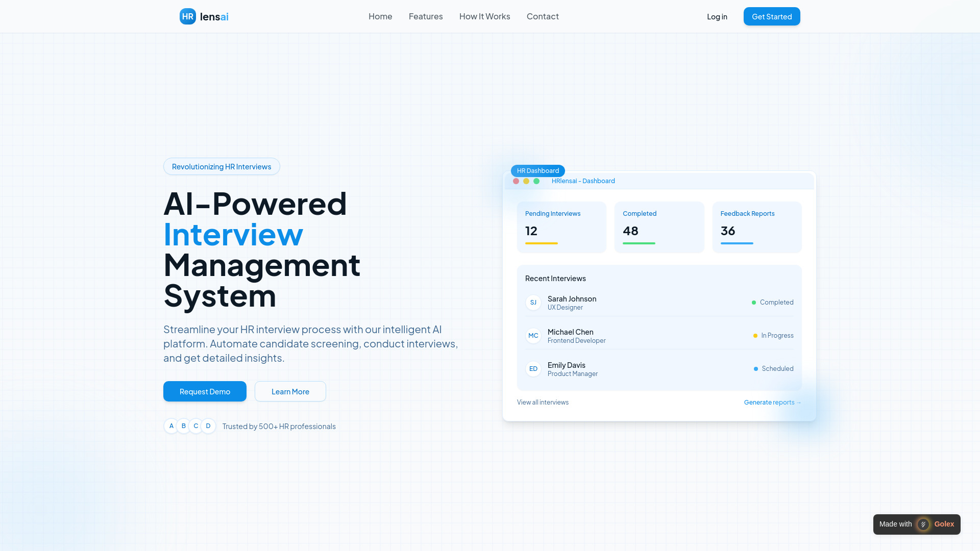The width and height of the screenshot is (980, 551).
Task: Click the Request Demo button
Action: [x=205, y=391]
